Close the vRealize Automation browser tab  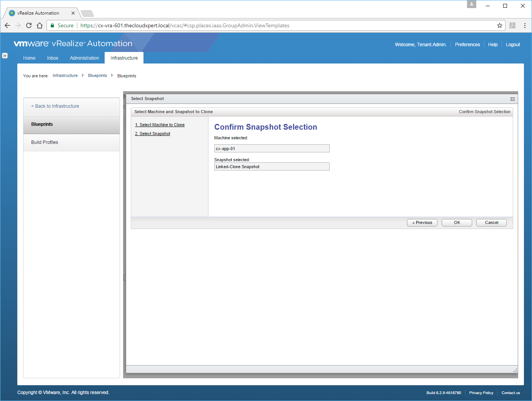tap(73, 13)
